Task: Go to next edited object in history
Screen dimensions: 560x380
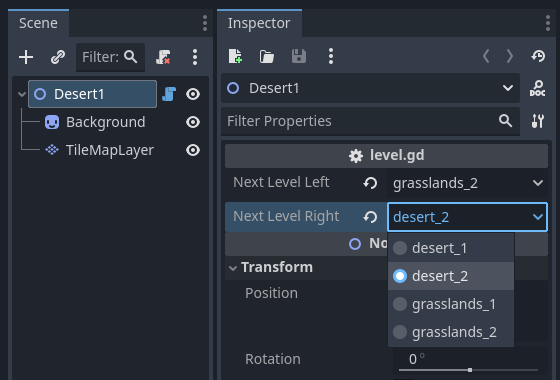Action: pos(510,56)
